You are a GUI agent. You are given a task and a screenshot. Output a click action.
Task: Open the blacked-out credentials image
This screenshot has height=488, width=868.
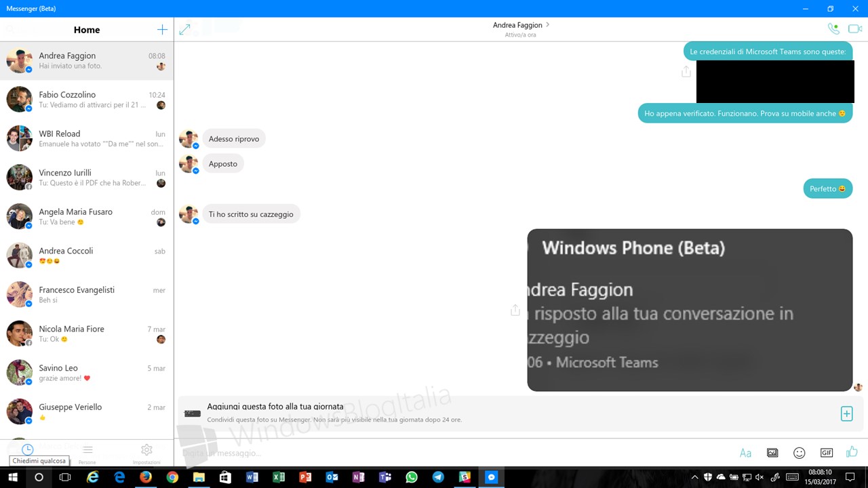point(775,81)
